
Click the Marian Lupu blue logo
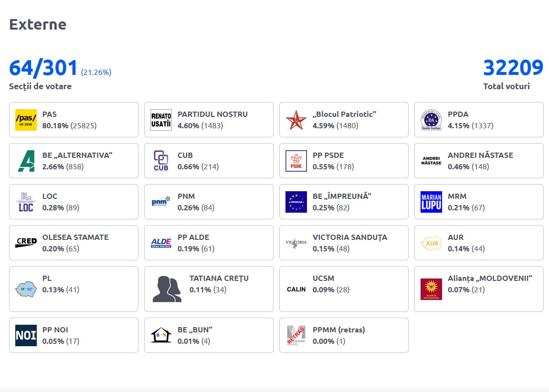click(x=432, y=202)
